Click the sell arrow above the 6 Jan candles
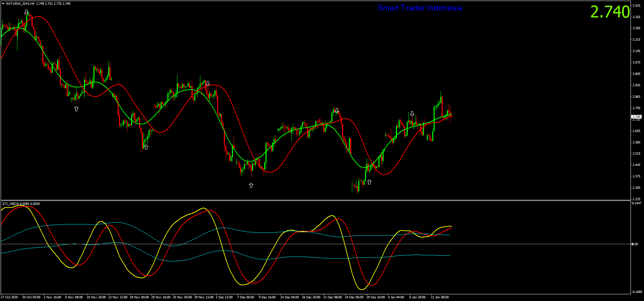644x301 pixels. click(412, 114)
